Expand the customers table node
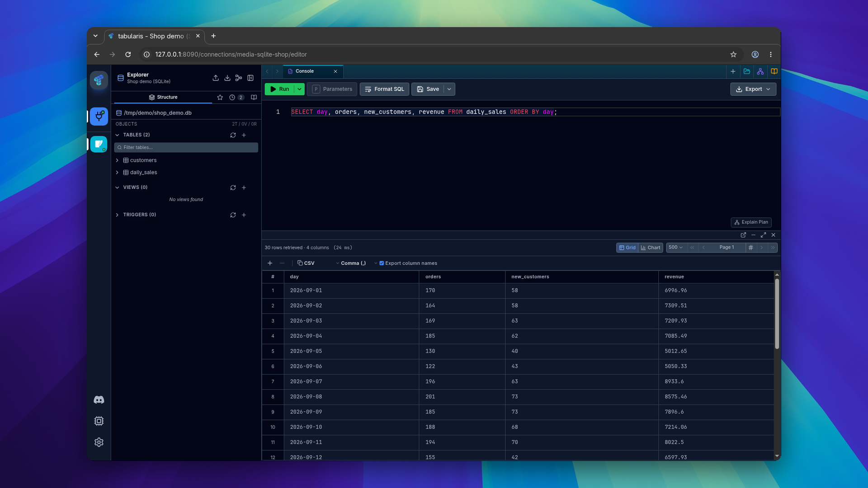 point(117,160)
